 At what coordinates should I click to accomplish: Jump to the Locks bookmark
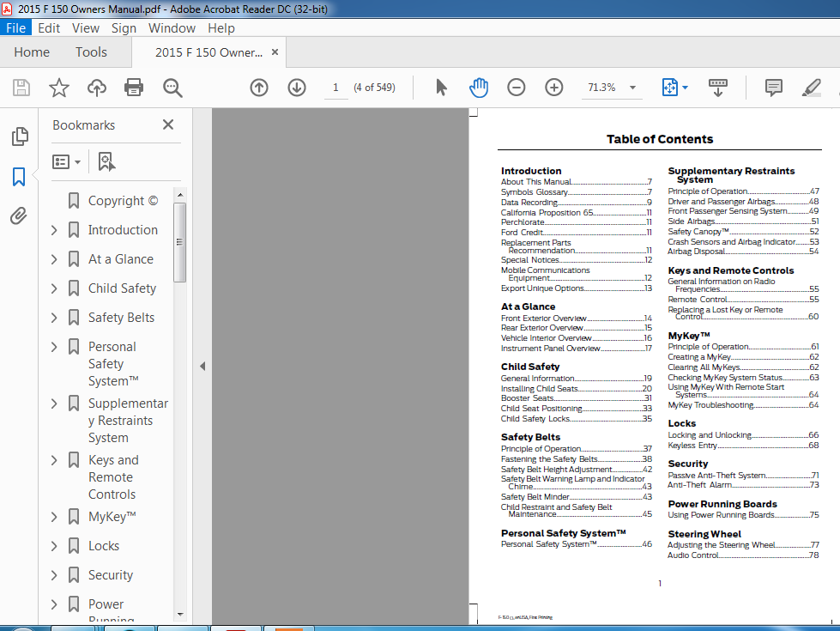pos(104,546)
